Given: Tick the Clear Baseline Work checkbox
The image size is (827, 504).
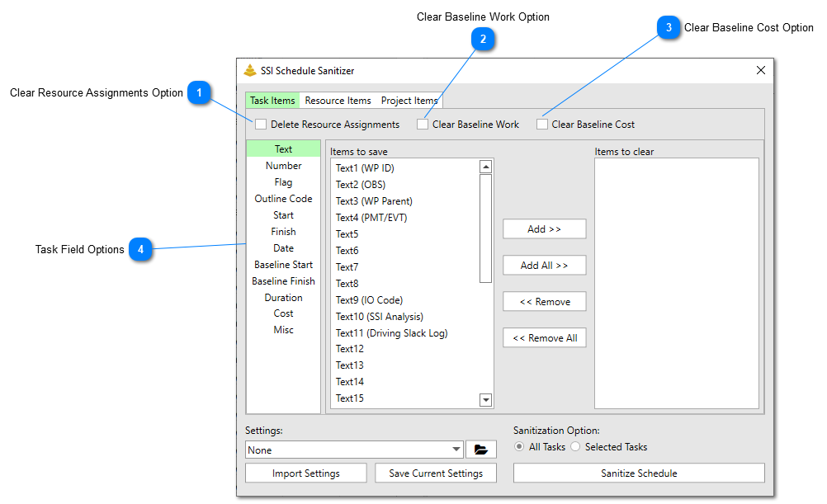Looking at the screenshot, I should point(423,125).
